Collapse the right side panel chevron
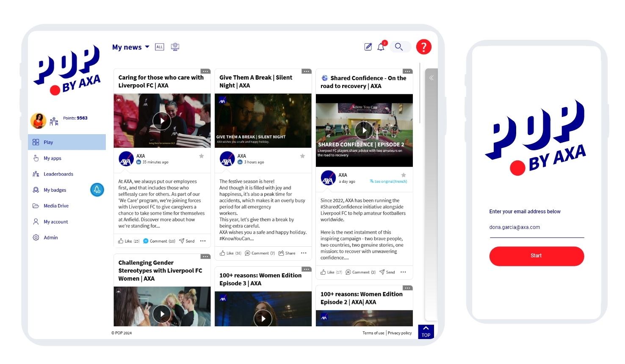The width and height of the screenshot is (625, 364). tap(431, 78)
